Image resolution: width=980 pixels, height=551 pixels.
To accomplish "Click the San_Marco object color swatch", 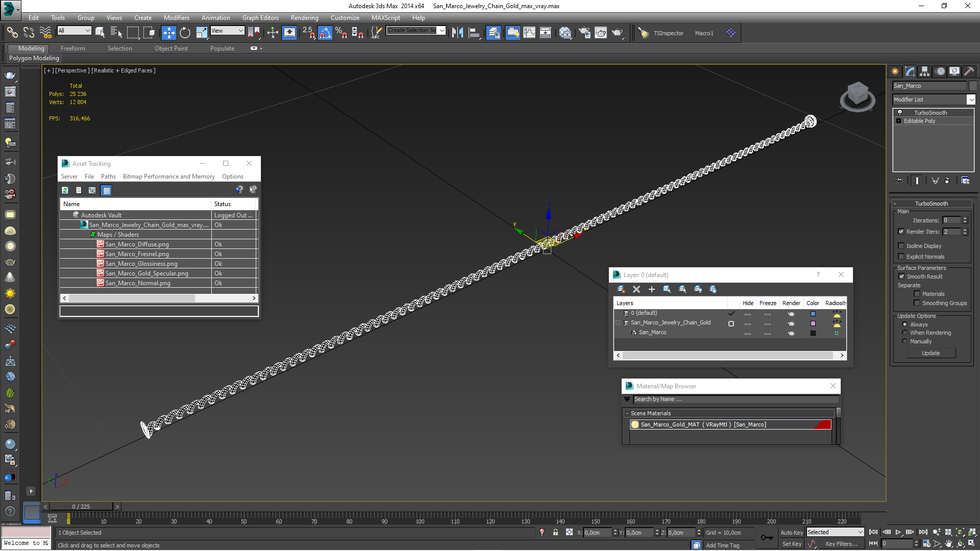I will [813, 333].
